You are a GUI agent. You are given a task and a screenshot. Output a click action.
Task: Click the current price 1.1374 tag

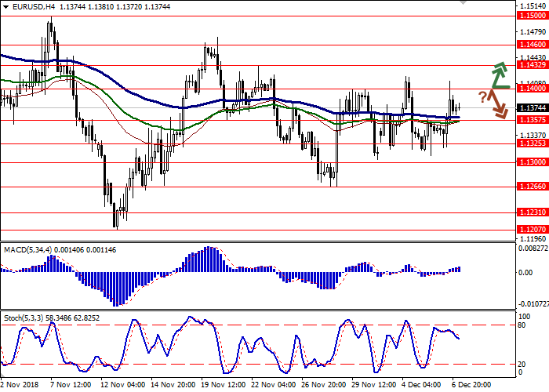coord(531,108)
